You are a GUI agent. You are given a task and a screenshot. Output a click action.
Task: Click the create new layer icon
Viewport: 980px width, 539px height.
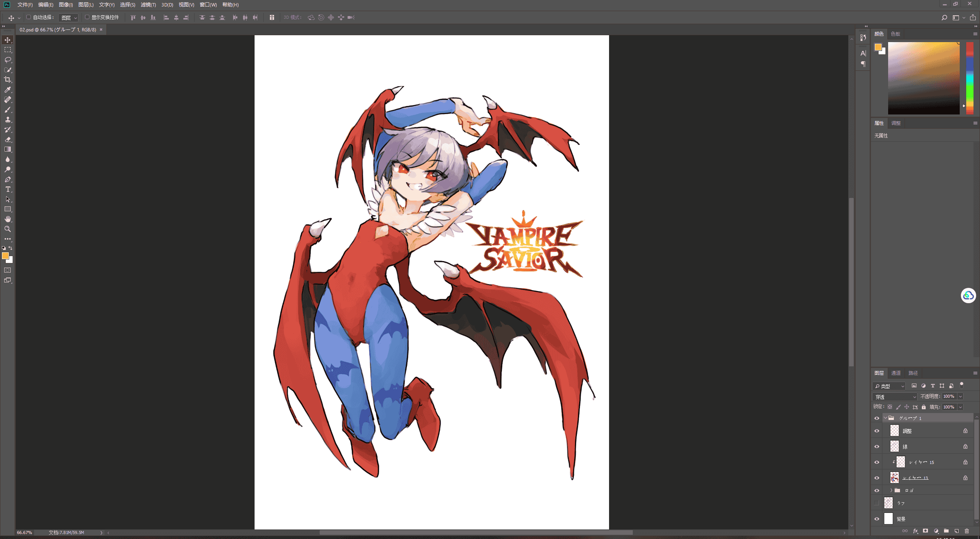[956, 531]
